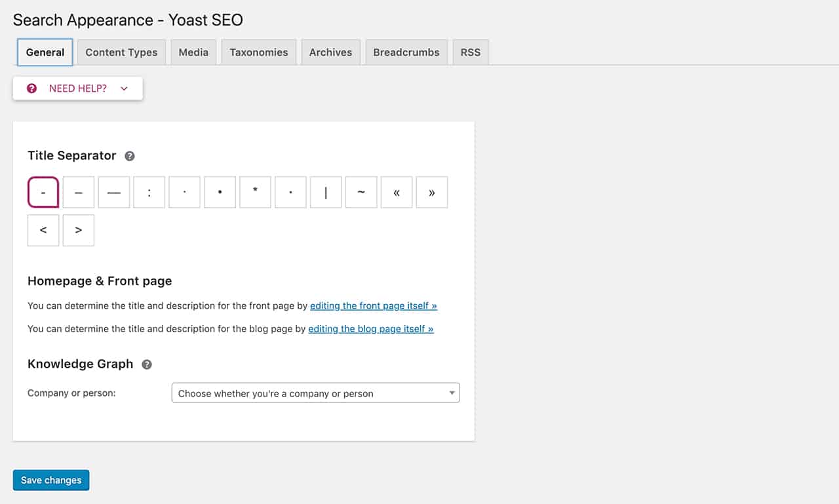Pick the tilde title separator
Image resolution: width=839 pixels, height=504 pixels.
point(362,192)
